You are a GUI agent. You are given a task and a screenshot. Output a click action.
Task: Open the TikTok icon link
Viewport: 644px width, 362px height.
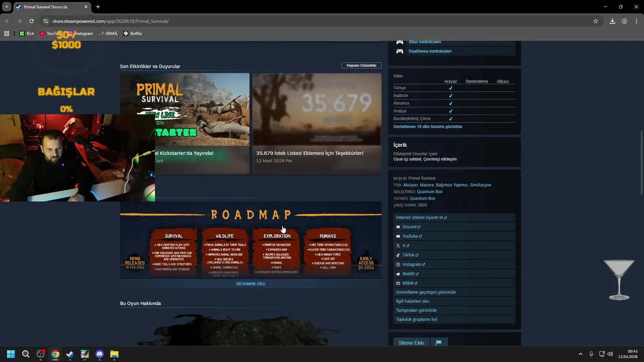pyautogui.click(x=398, y=255)
